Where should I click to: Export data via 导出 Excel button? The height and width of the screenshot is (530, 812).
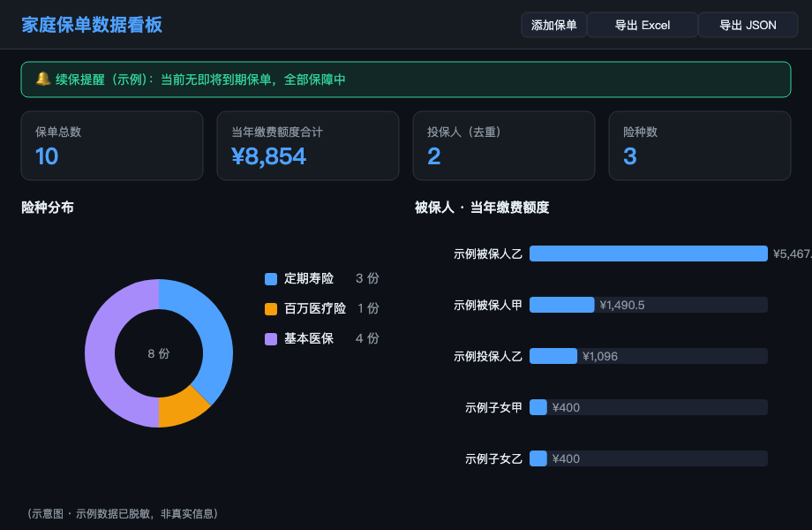pos(643,25)
